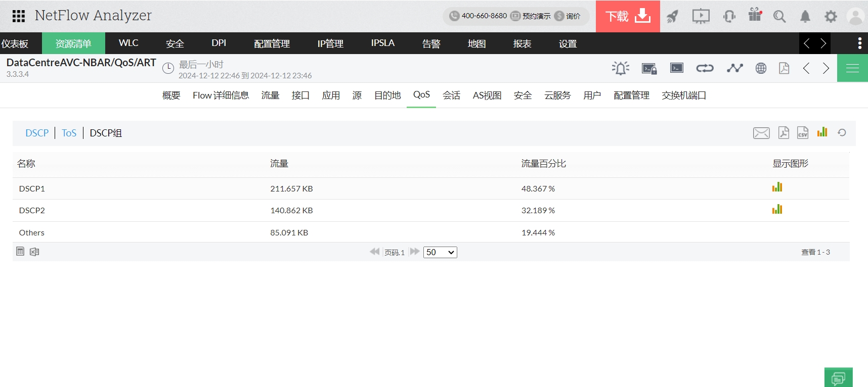Show the graph for the DSCP1 row
868x387 pixels.
click(x=777, y=187)
